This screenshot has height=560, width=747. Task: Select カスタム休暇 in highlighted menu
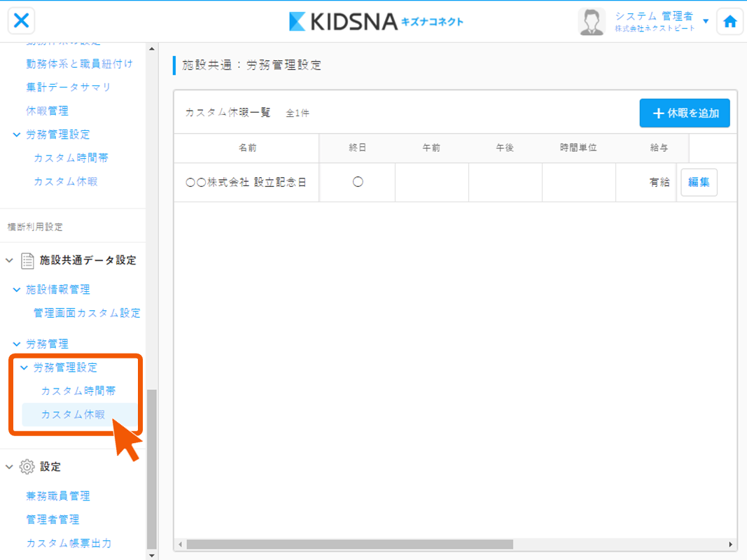pyautogui.click(x=73, y=414)
